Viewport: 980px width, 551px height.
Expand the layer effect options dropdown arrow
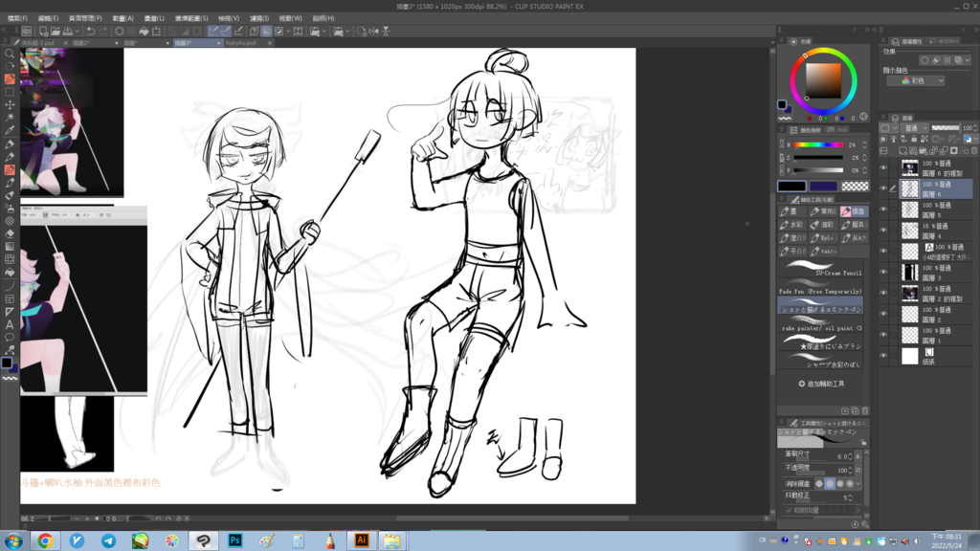pyautogui.click(x=969, y=60)
